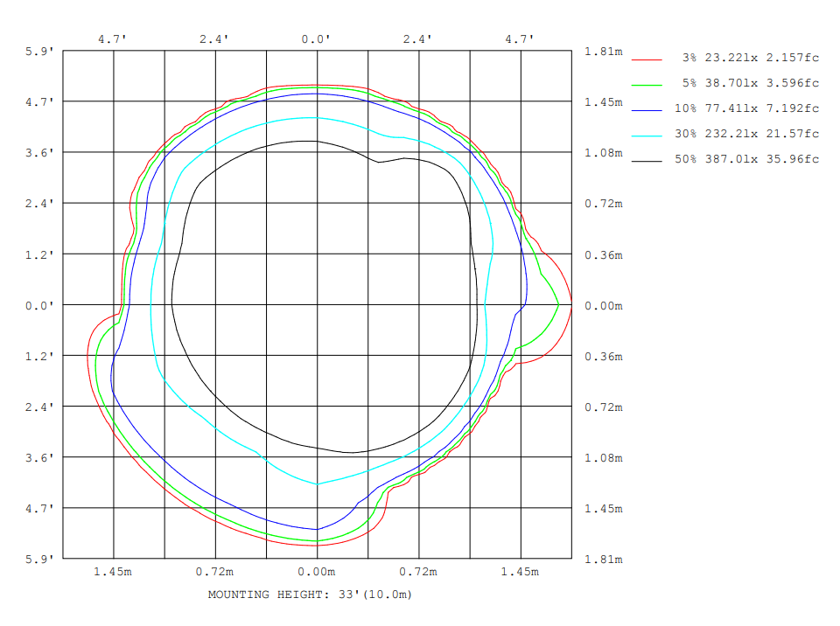Click the 0.00m label on right axis
Screen dimensions: 840x626
[604, 306]
